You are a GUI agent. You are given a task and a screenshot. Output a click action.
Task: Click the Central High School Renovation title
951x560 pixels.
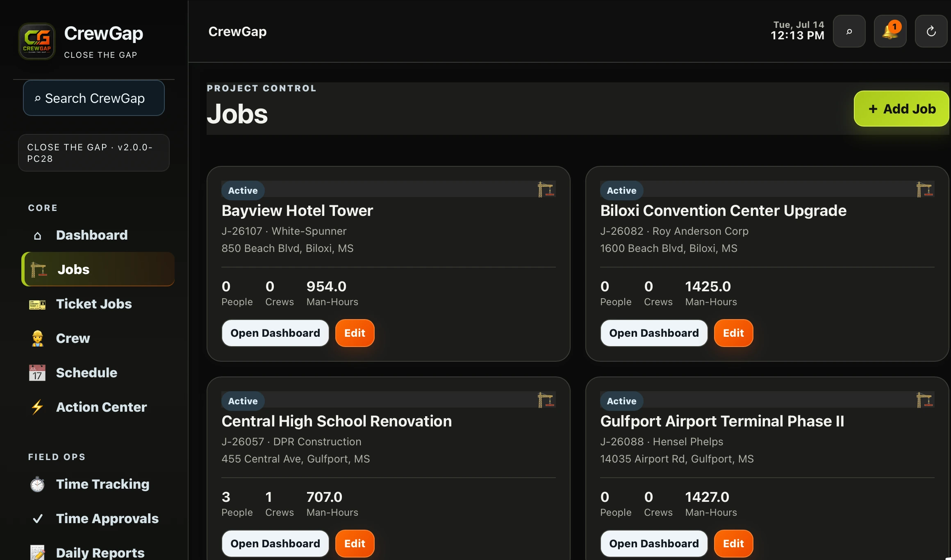pos(337,421)
